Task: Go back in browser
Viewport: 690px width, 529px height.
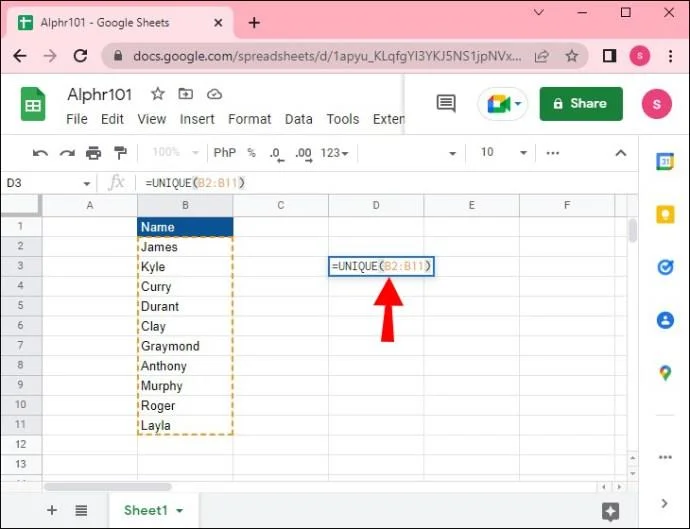Action: click(20, 56)
